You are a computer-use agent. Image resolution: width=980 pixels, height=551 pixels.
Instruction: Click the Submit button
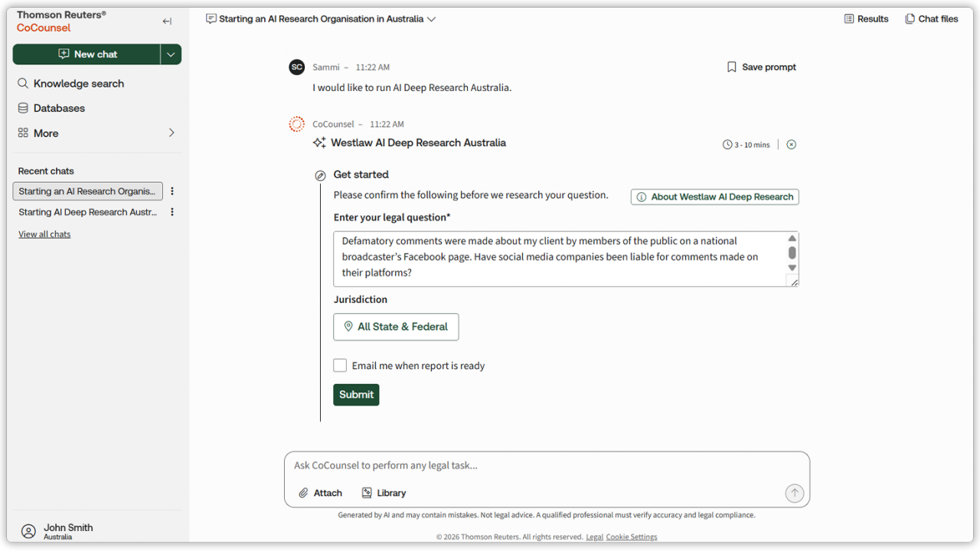point(356,395)
